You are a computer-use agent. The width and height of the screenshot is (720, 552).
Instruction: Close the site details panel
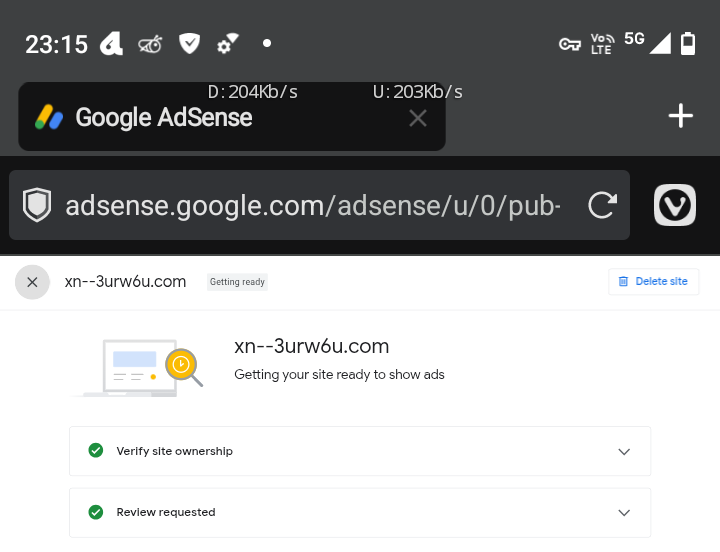pos(32,282)
